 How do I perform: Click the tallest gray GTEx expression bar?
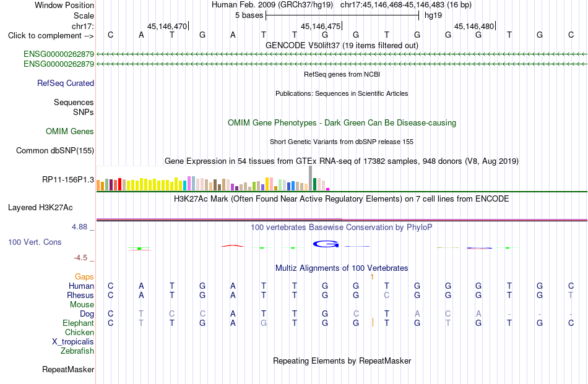click(310, 178)
